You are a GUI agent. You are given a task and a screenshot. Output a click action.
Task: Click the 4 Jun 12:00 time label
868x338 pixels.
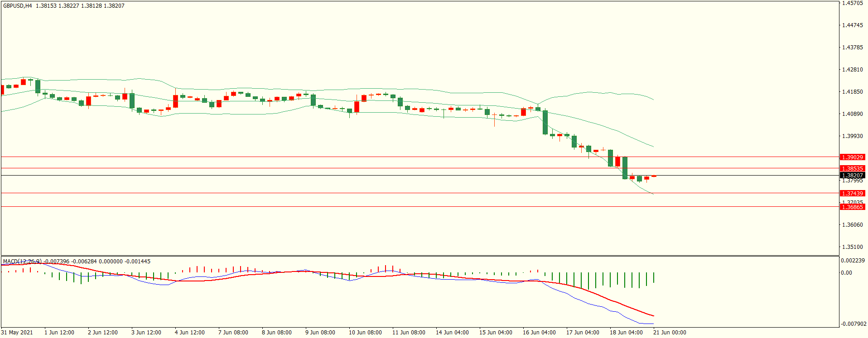point(189,333)
